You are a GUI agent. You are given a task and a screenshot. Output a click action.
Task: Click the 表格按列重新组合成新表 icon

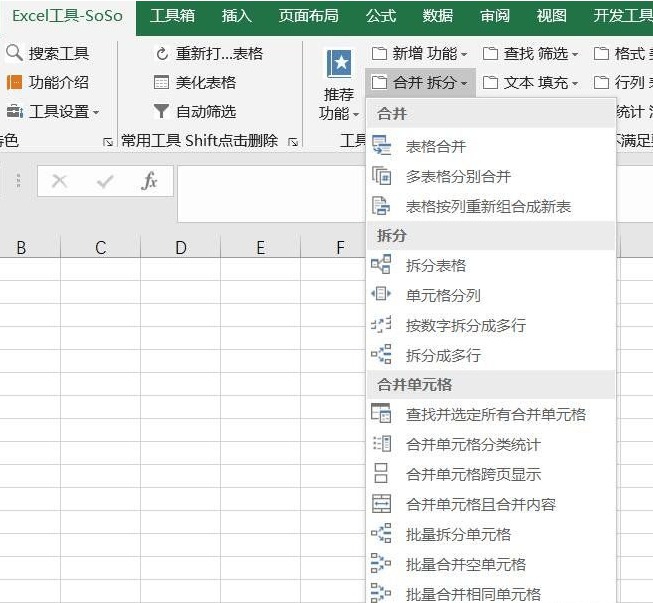[381, 206]
